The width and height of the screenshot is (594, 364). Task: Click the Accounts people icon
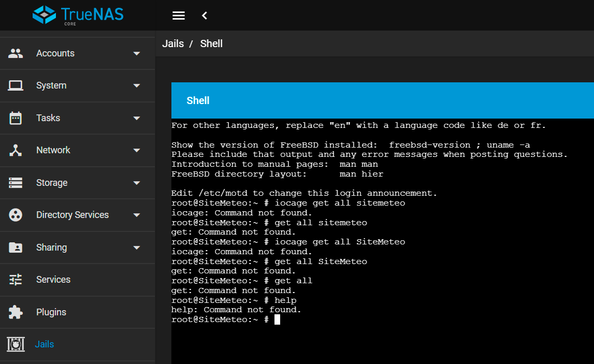point(16,53)
